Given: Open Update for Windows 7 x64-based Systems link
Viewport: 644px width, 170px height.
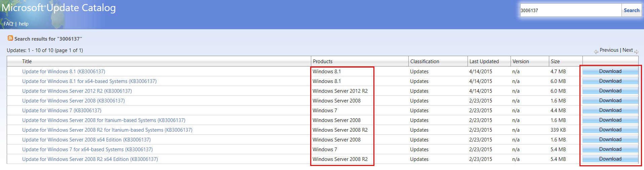Looking at the screenshot, I should [x=87, y=150].
